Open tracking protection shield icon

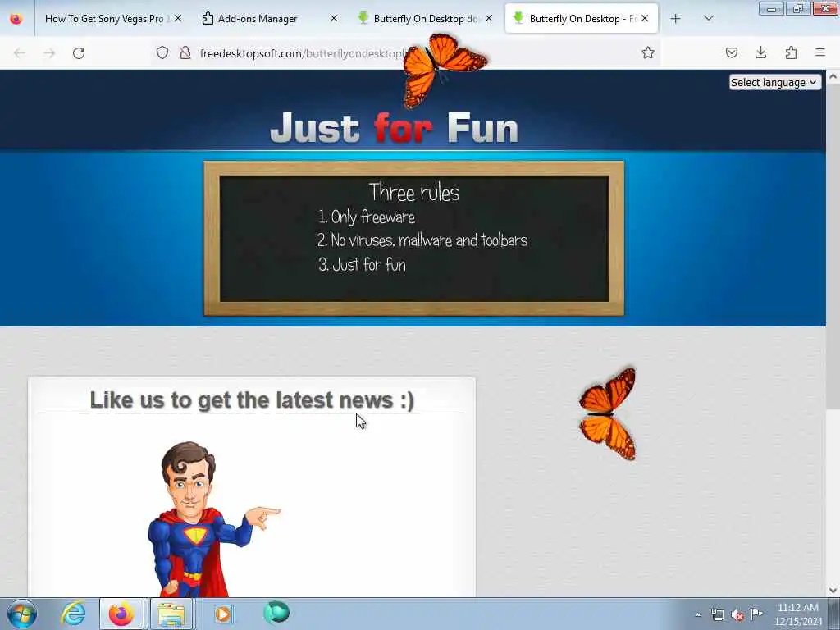162,52
